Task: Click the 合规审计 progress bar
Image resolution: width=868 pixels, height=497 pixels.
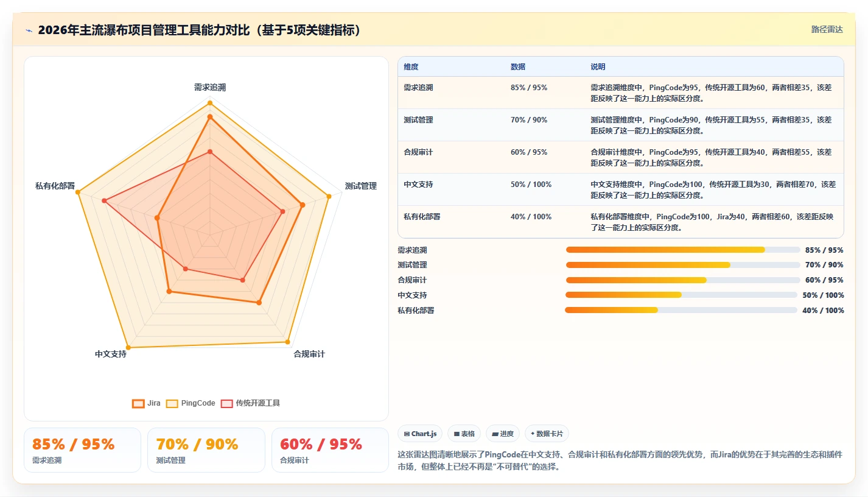Action: point(683,280)
